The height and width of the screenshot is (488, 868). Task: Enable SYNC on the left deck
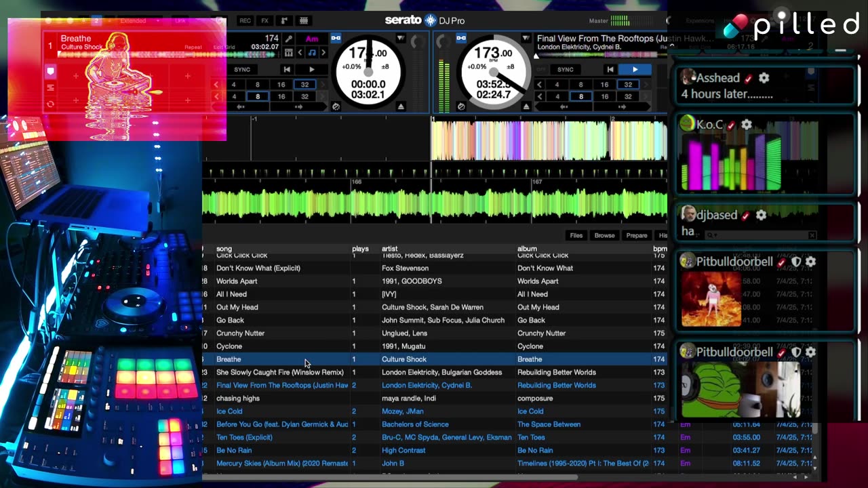point(242,69)
